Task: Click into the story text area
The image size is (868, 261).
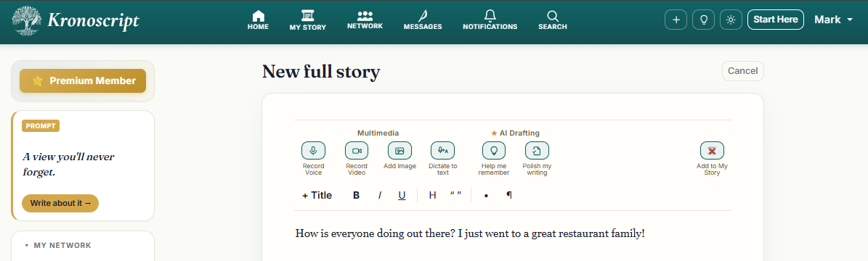Action: [513, 233]
